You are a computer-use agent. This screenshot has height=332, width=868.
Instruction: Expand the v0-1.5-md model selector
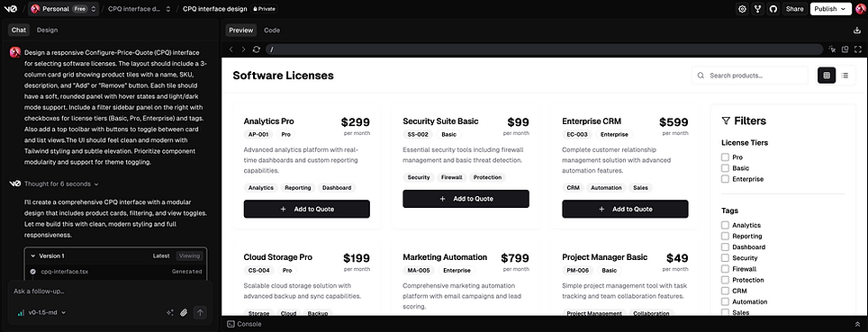coord(42,312)
